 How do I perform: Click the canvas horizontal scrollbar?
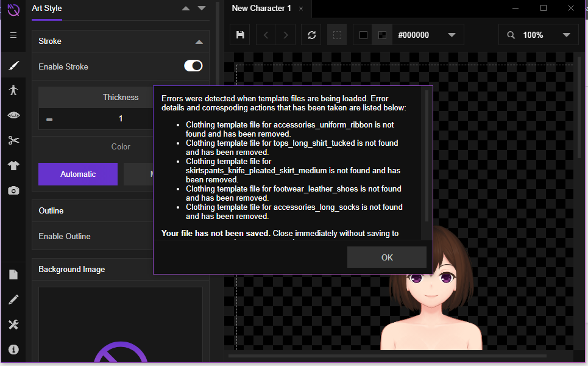click(x=386, y=356)
